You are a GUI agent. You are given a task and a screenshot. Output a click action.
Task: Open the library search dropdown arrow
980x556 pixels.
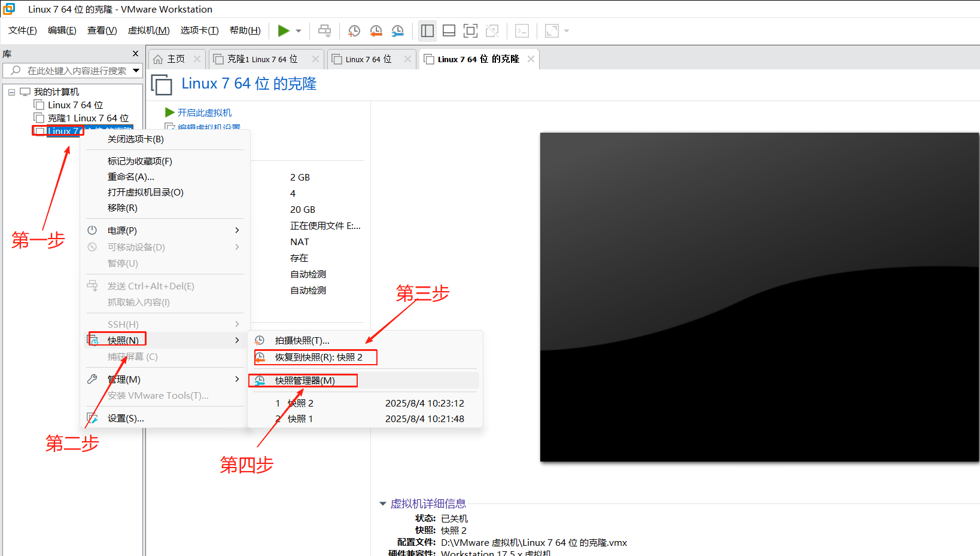click(136, 71)
